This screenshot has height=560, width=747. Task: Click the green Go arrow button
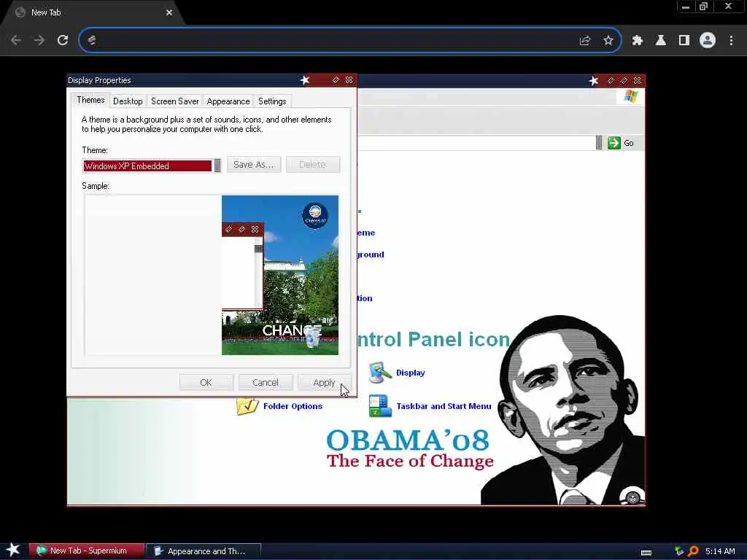614,143
